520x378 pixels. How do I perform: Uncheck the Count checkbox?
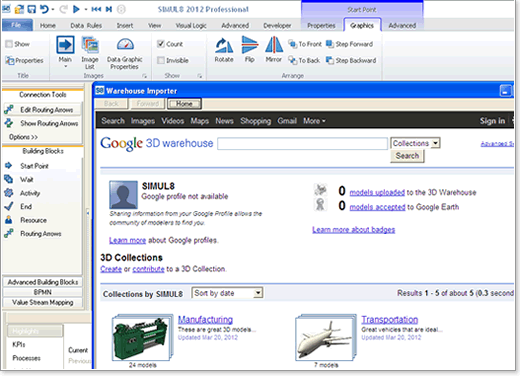tap(161, 44)
